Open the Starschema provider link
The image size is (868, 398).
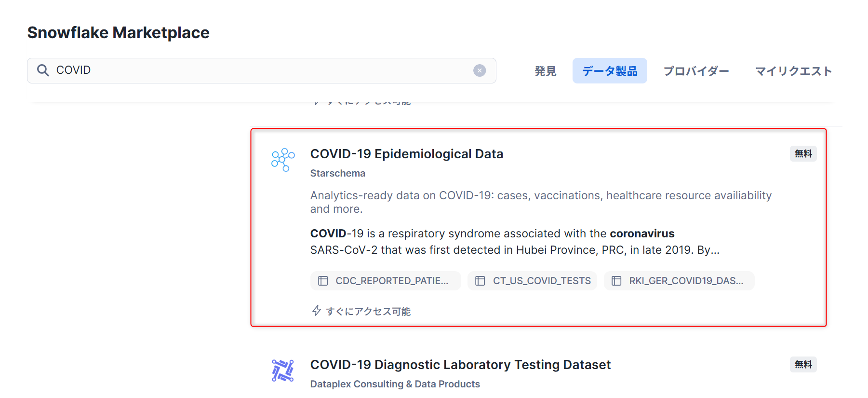pyautogui.click(x=338, y=173)
